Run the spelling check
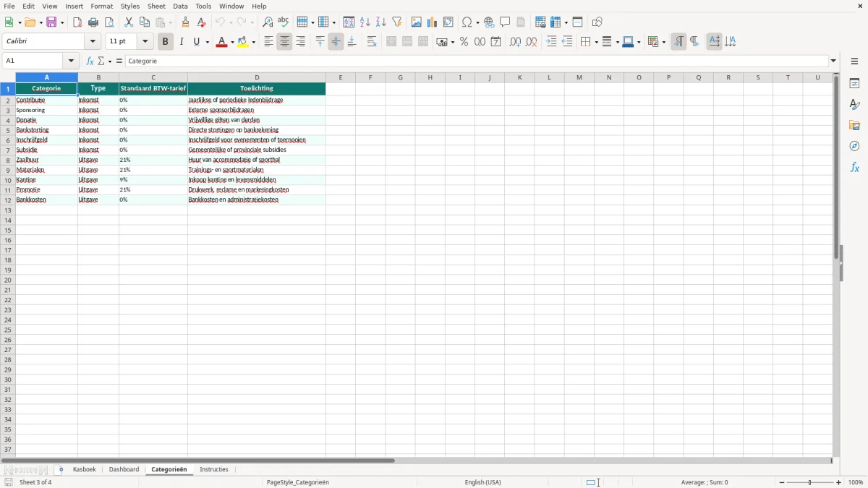868x488 pixels. [x=284, y=22]
